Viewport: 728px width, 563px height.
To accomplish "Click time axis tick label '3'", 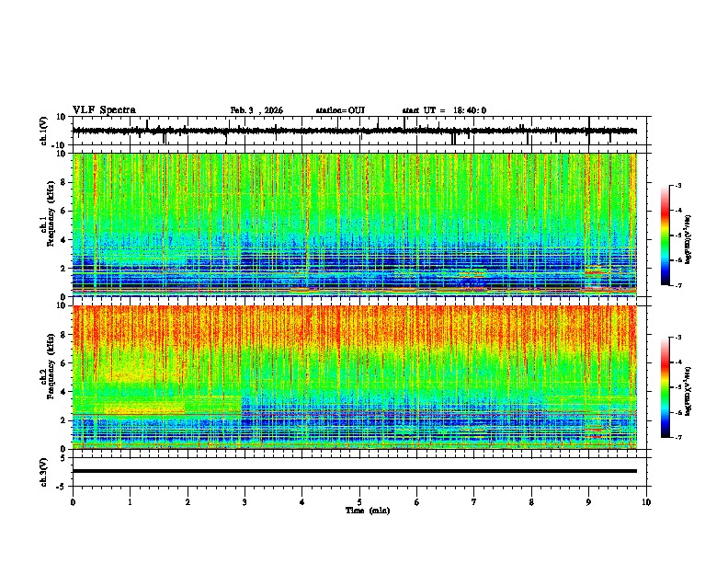I will (245, 502).
